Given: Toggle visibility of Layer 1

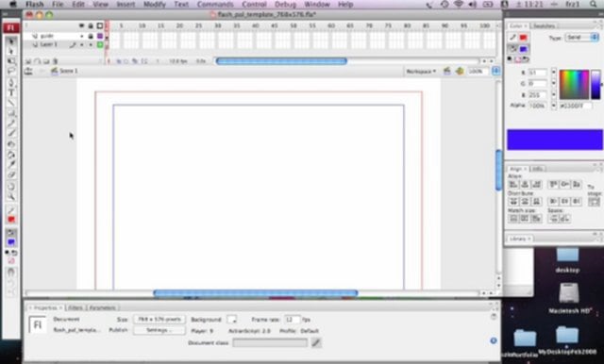Looking at the screenshot, I should [82, 44].
